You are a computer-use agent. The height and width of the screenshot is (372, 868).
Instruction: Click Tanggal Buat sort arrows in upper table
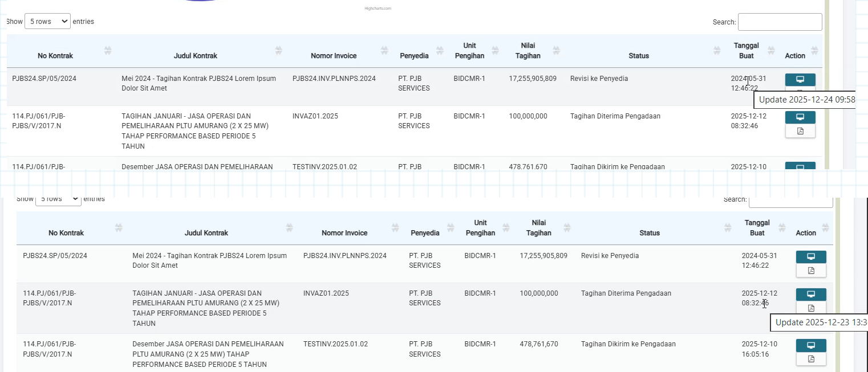[771, 51]
